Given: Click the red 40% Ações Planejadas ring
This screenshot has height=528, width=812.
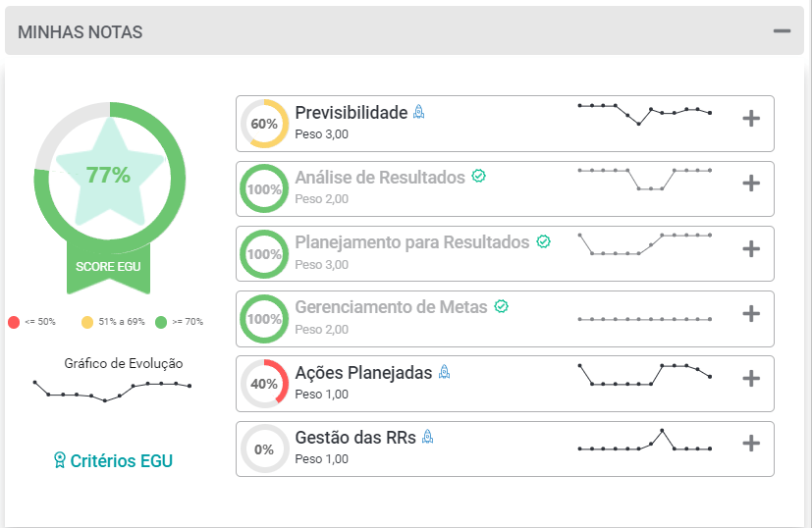Looking at the screenshot, I should (264, 384).
